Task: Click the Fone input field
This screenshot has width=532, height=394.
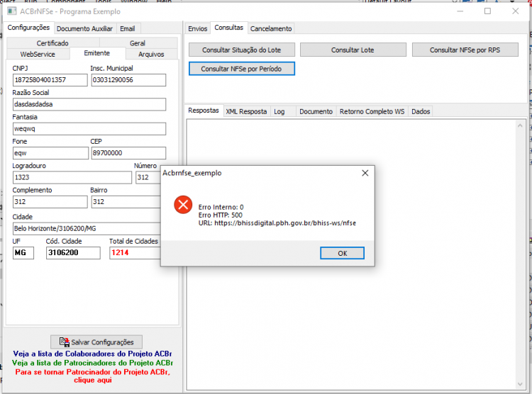Action: [50, 153]
